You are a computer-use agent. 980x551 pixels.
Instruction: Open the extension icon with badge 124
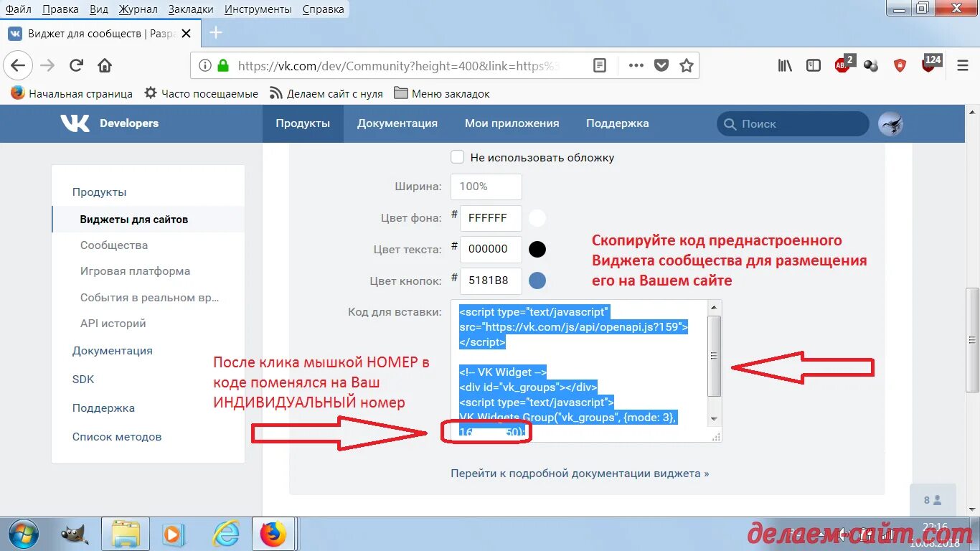930,63
